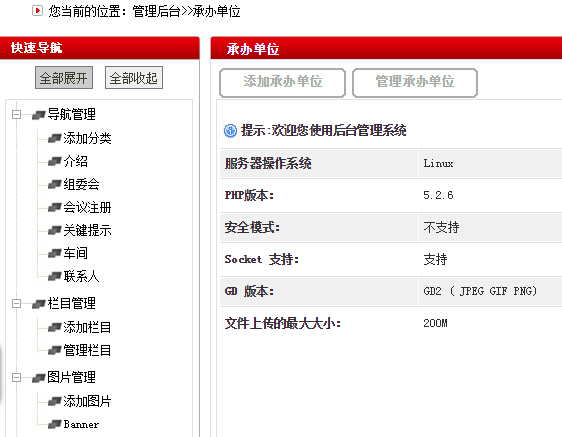Screen dimensions: 562x437
Task: Click the GD2 ( JPEG GIF PNG) value
Action: [x=480, y=291]
